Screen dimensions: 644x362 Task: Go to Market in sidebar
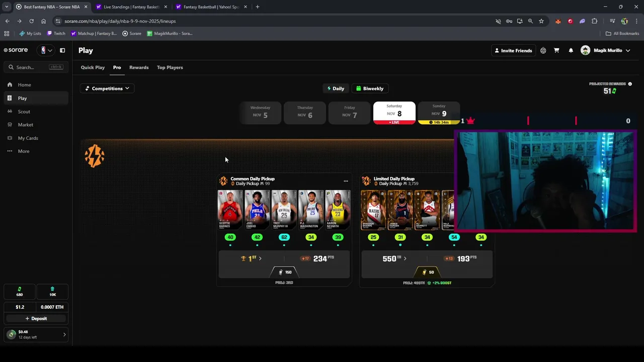[x=36, y=125]
